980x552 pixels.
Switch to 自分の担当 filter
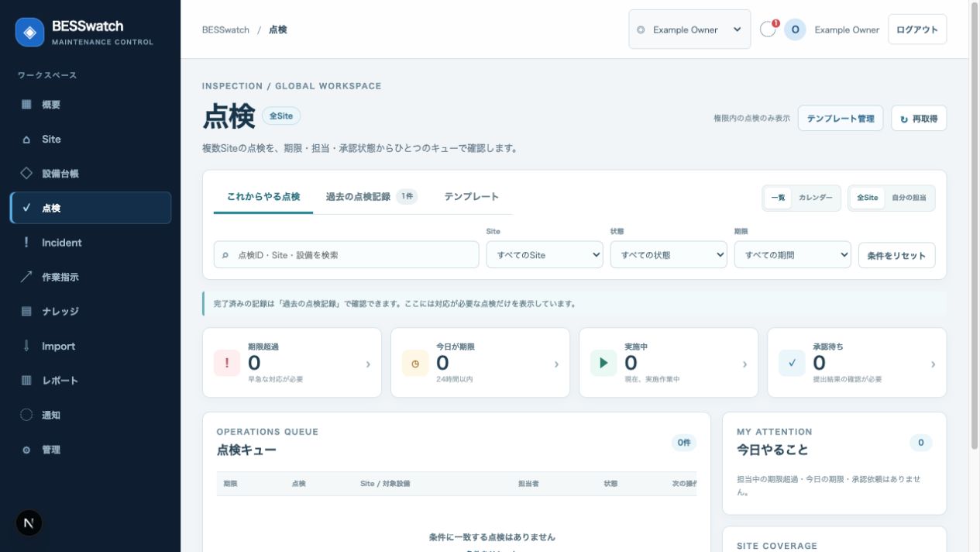click(909, 198)
